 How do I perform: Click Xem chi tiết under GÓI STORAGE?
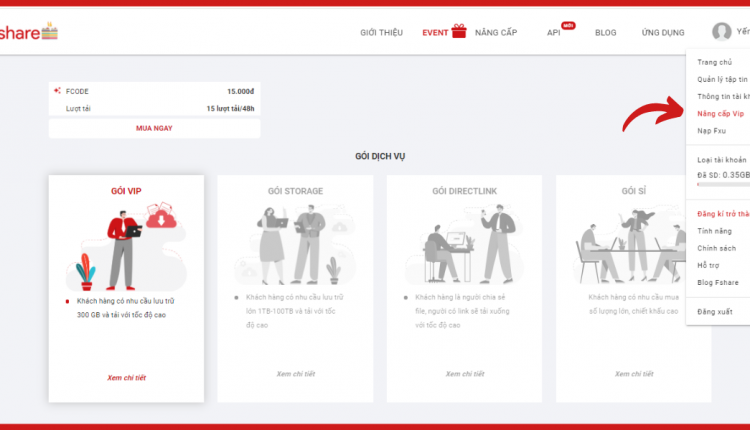click(x=296, y=374)
